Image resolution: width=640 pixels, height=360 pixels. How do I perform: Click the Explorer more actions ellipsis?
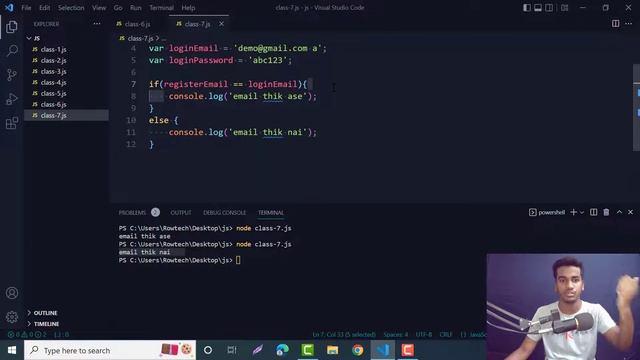pos(97,24)
